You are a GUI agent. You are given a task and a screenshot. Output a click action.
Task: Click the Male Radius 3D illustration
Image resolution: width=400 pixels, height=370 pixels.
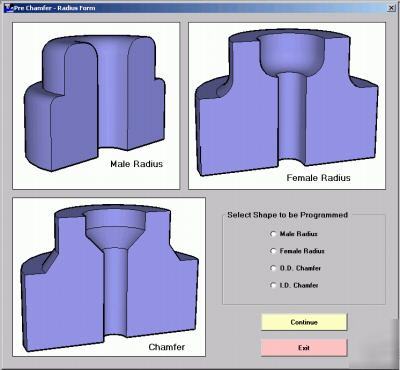pyautogui.click(x=96, y=106)
